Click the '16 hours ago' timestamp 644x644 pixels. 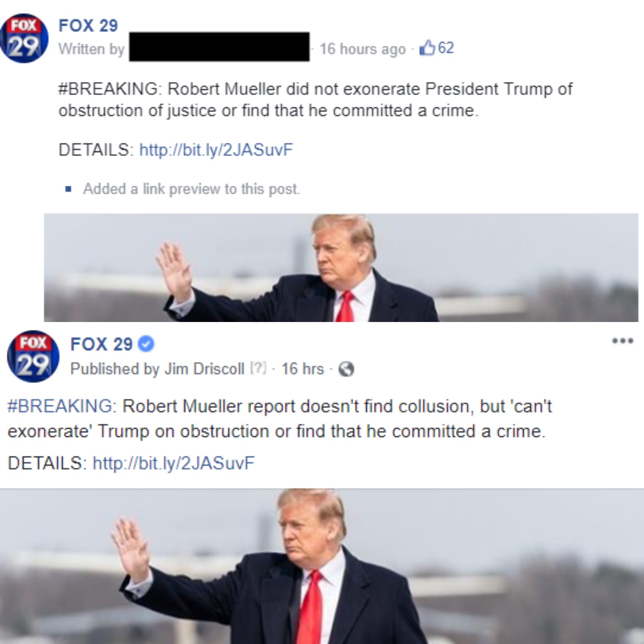point(362,49)
